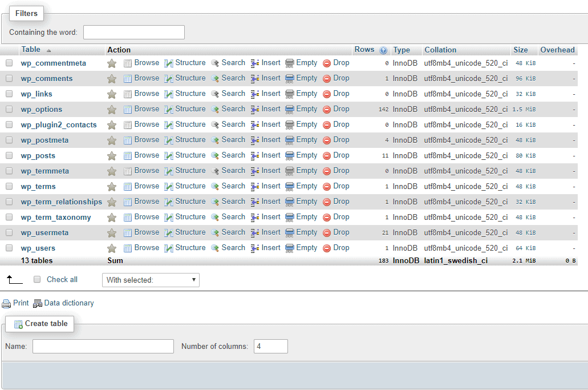588x390 pixels.
Task: Sort tables by Size column header
Action: (x=521, y=50)
